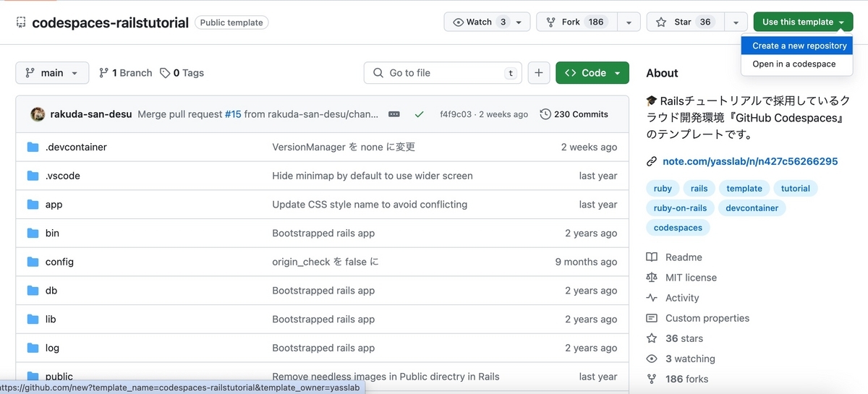This screenshot has width=868, height=394.
Task: Click the devcontainer topic tag
Action: [x=752, y=208]
